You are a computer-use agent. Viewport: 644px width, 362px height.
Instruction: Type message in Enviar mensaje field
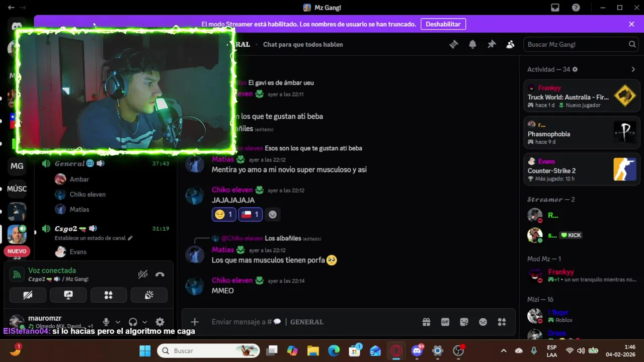pyautogui.click(x=312, y=322)
